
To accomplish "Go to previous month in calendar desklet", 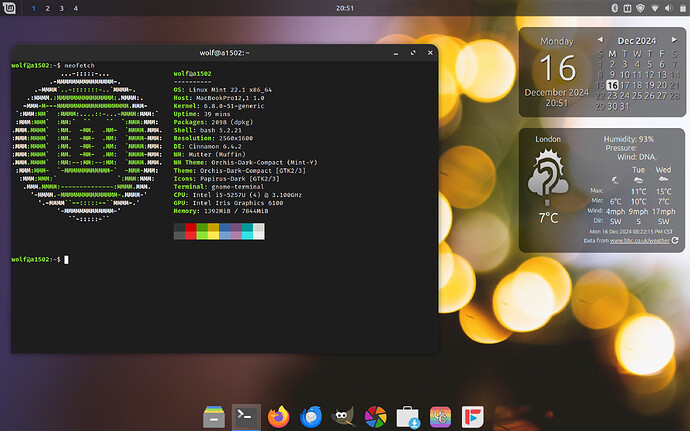I will click(600, 40).
